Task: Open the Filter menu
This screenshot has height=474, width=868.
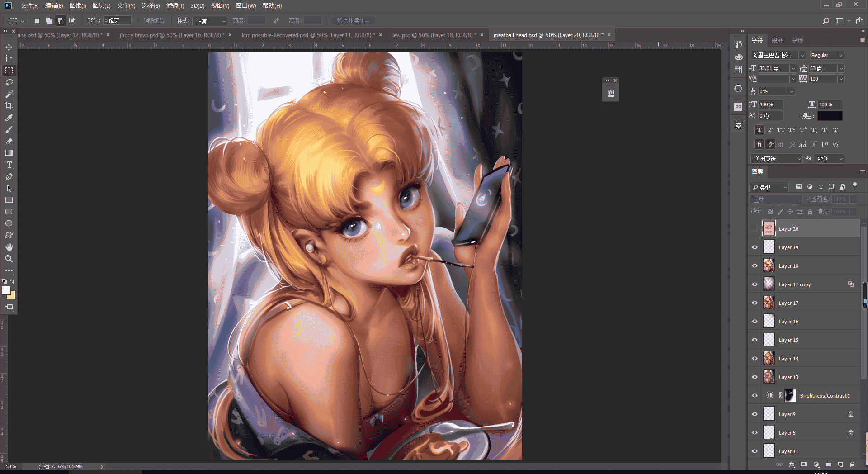Action: point(175,5)
